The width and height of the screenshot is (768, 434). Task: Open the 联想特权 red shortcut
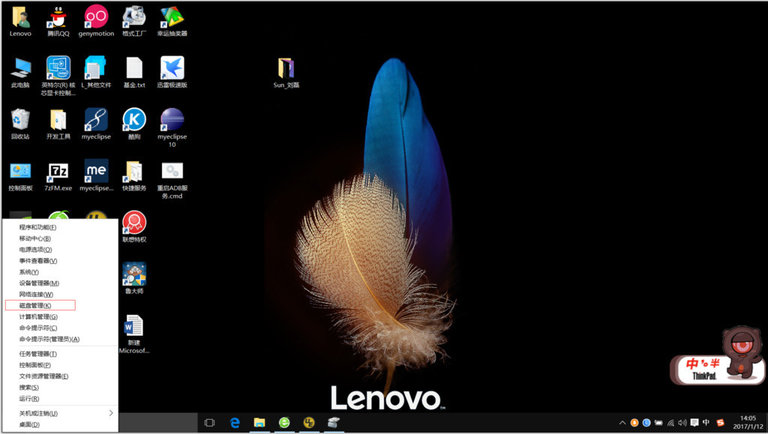click(x=134, y=227)
